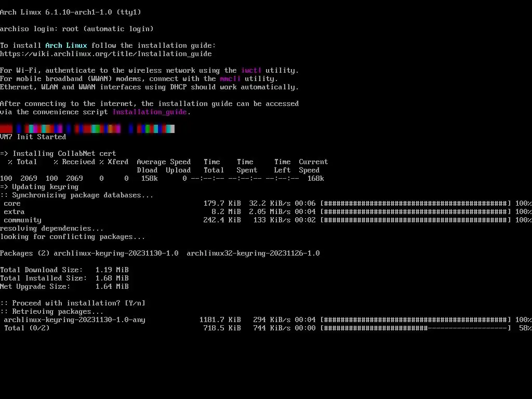Click the 'Proceed with installation? [Y/n]' prompt
Screen dimensions: 532x399
(73, 303)
